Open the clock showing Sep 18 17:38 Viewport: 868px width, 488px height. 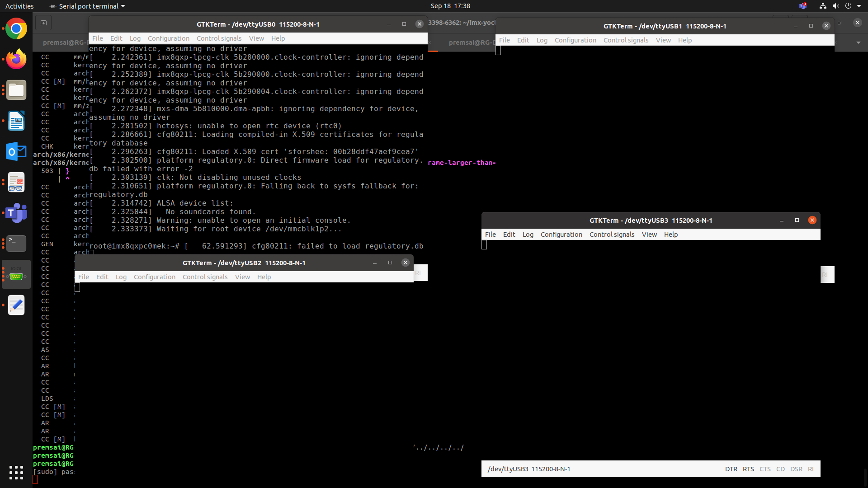(x=450, y=6)
